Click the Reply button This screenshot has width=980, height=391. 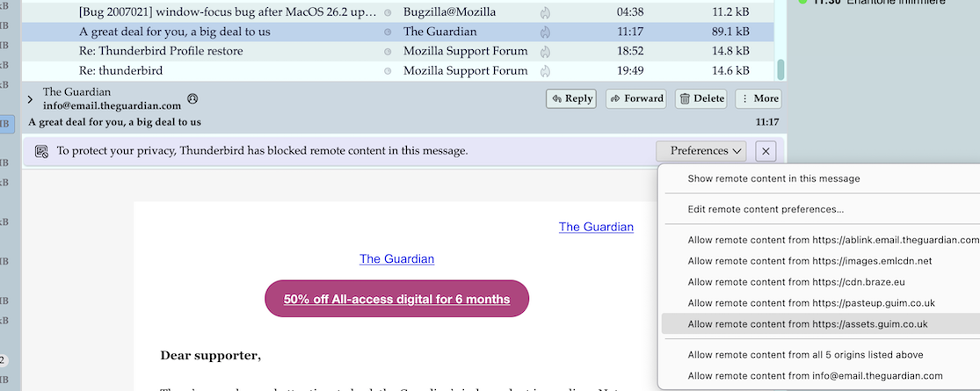[570, 98]
